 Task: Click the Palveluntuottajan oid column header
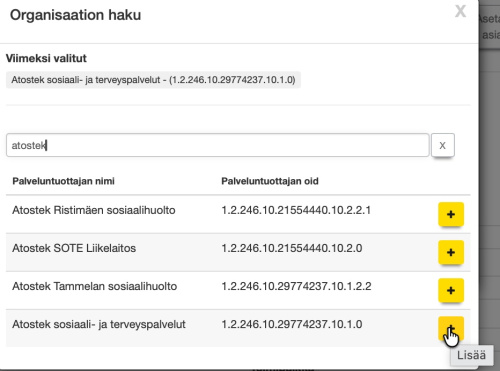tap(270, 181)
